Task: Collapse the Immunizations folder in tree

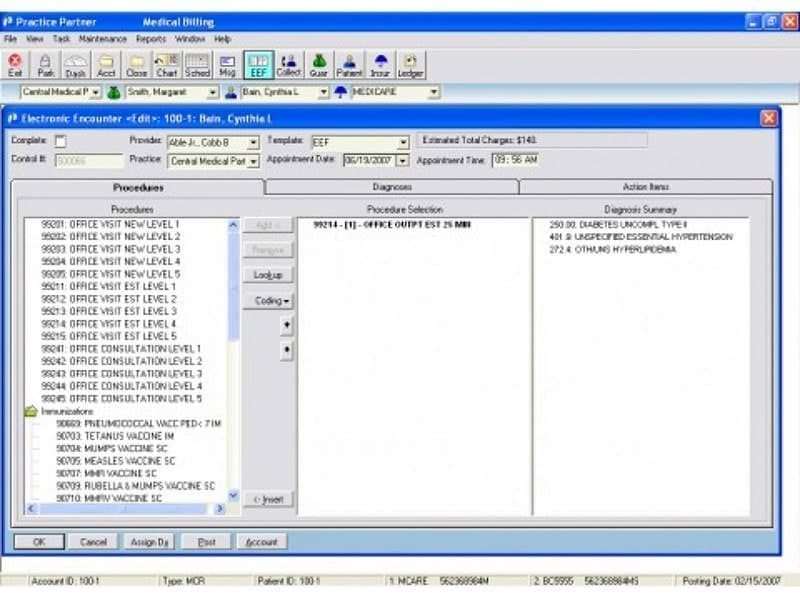Action: click(x=31, y=411)
